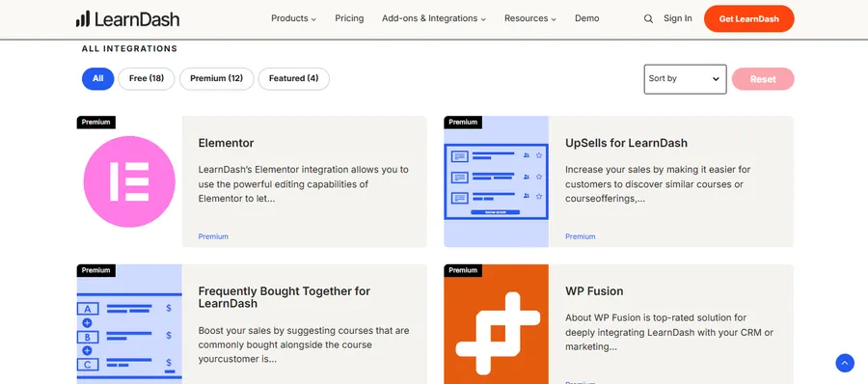The image size is (868, 384).
Task: Click the Get LearnDash button
Action: 749,19
